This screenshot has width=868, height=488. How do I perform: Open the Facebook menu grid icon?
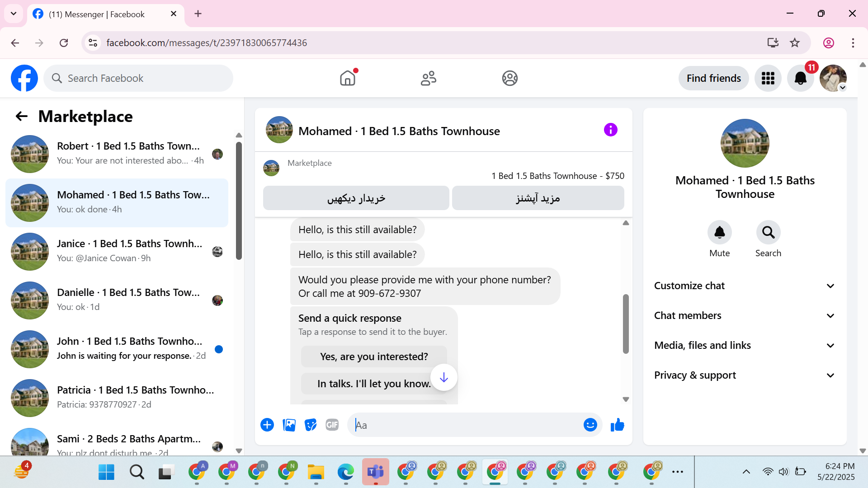click(x=768, y=78)
